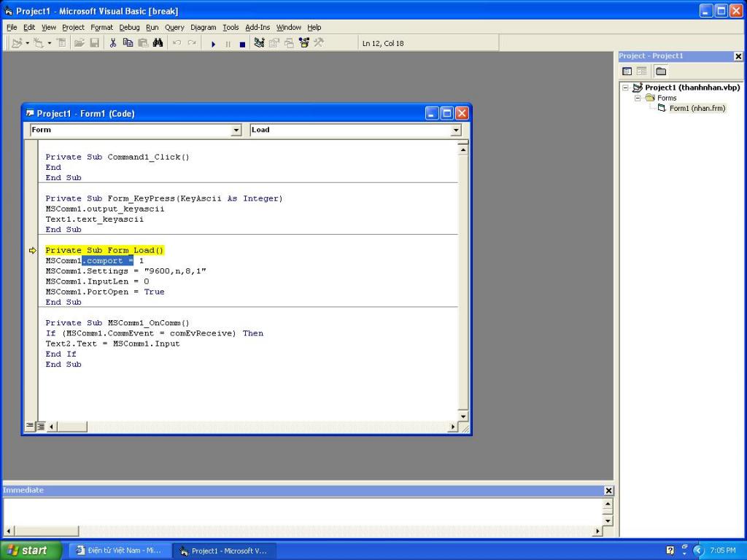
Task: Switch to Điện tử Việt Nam taskbar window
Action: (119, 551)
